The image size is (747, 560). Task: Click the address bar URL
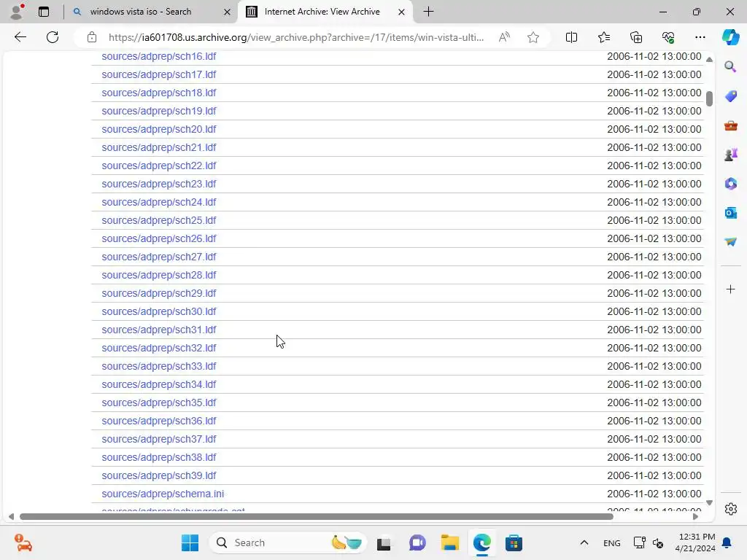pyautogui.click(x=296, y=37)
